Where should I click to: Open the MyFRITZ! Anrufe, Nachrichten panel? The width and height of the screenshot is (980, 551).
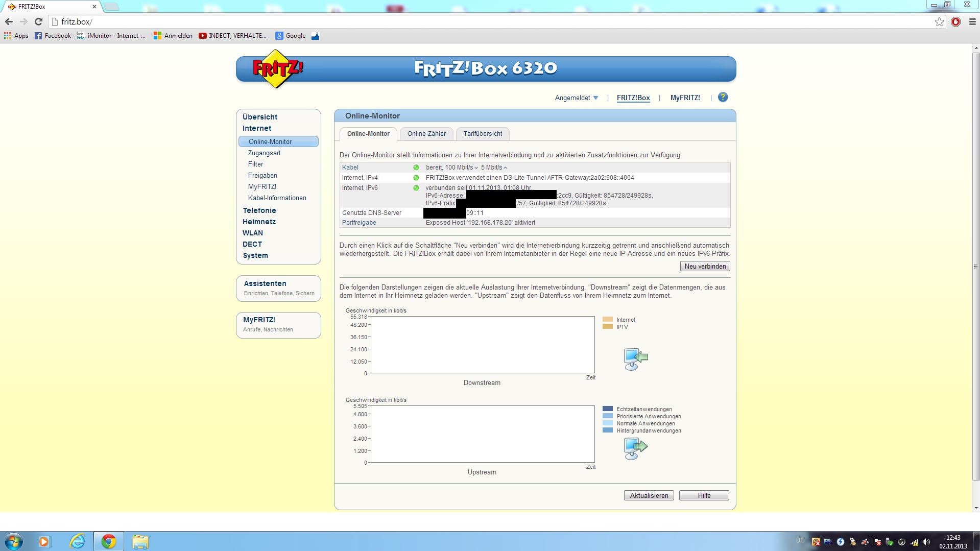278,325
